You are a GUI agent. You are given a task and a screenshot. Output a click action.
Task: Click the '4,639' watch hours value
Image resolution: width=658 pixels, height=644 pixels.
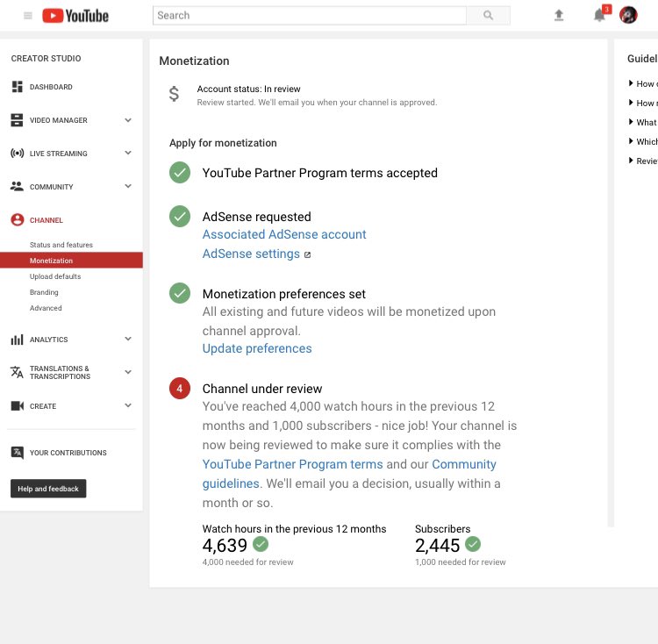pyautogui.click(x=225, y=546)
